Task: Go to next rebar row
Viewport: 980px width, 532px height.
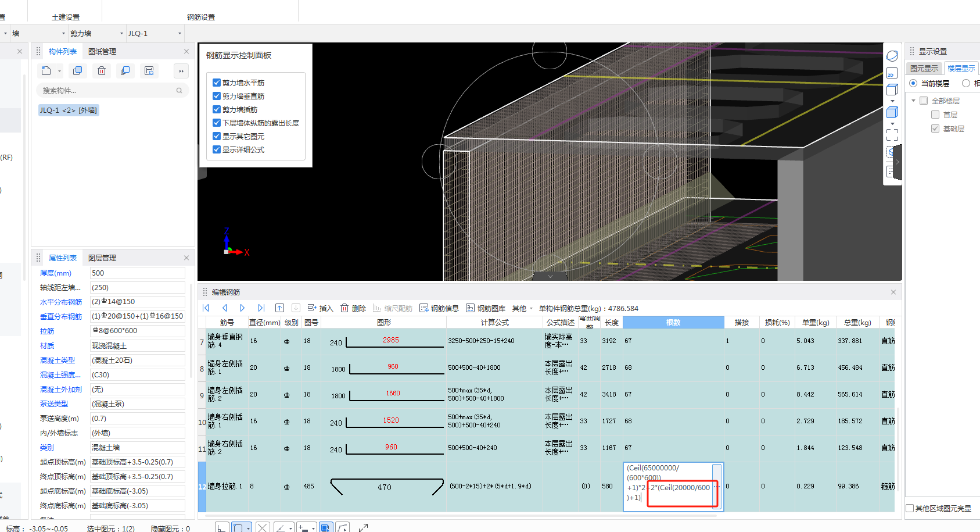Action: [243, 308]
